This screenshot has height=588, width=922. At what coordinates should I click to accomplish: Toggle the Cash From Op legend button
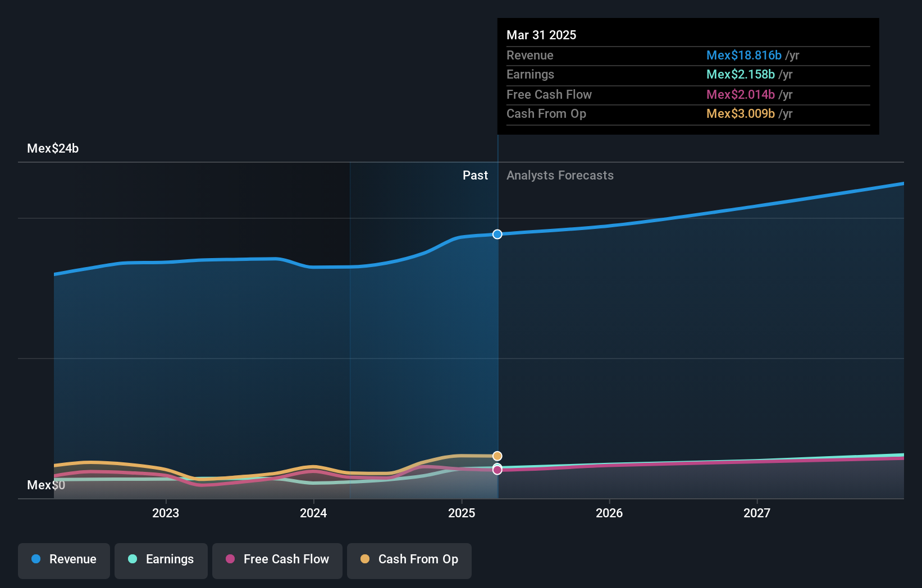click(409, 561)
